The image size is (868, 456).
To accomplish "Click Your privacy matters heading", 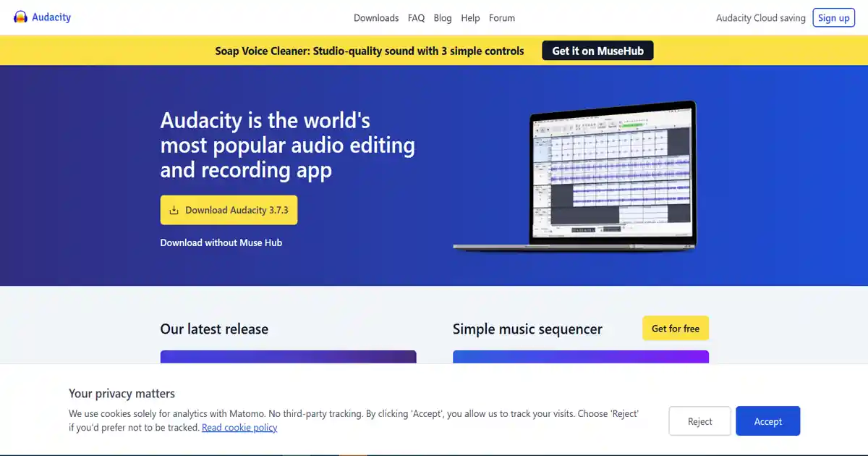I will (122, 394).
